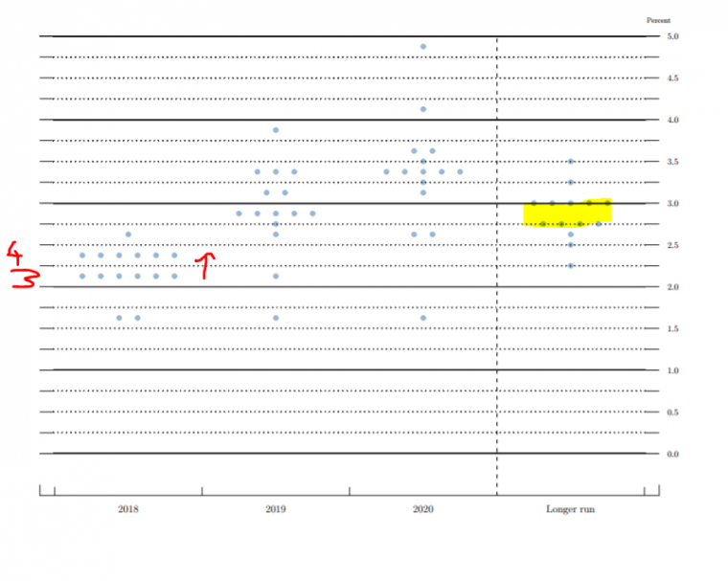Select the Longer run dot at 2.25
The height and width of the screenshot is (581, 728).
tap(571, 266)
